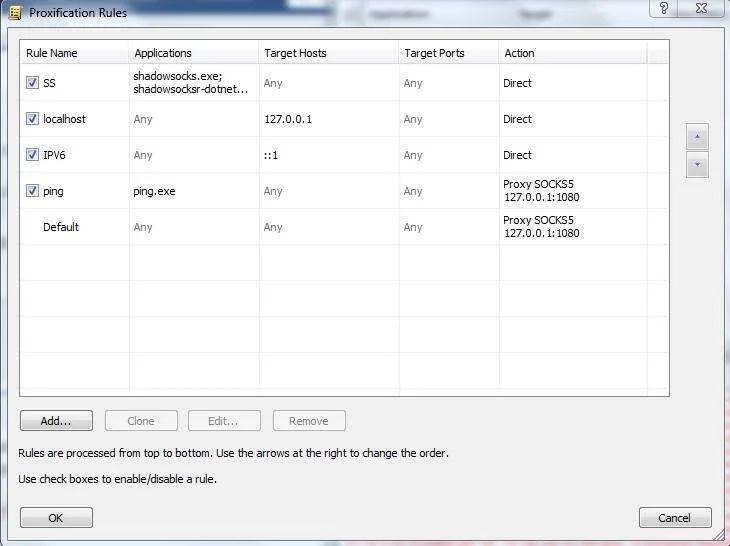The width and height of the screenshot is (730, 546).
Task: Close the Proxification Rules dialog
Action: click(701, 8)
